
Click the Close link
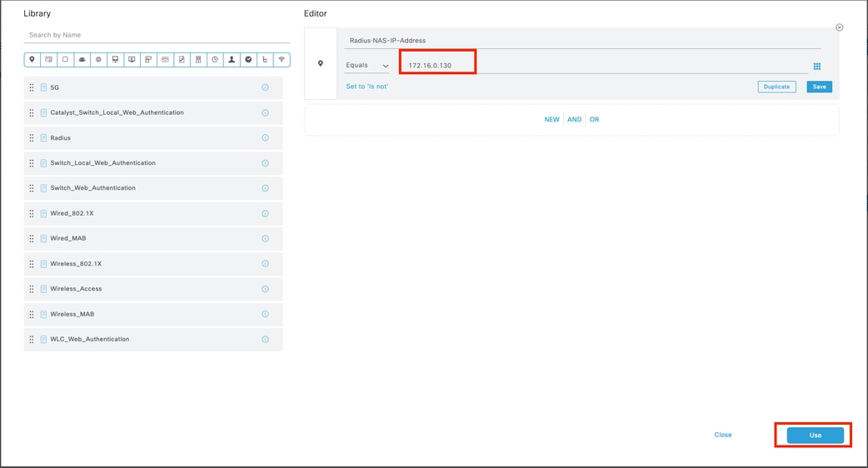(x=723, y=435)
